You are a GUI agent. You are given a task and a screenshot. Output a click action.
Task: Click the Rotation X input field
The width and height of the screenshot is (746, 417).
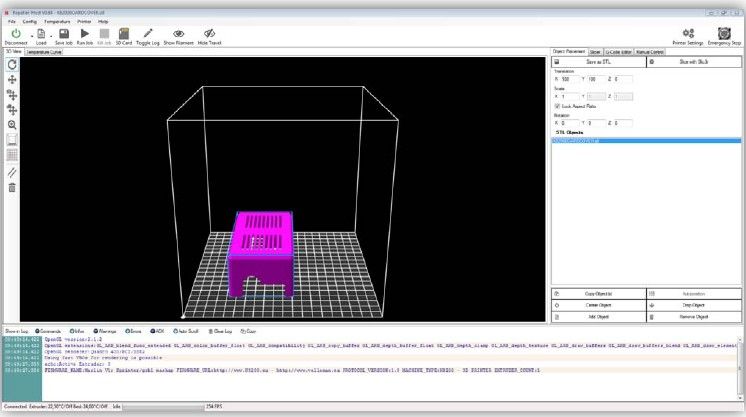click(569, 123)
